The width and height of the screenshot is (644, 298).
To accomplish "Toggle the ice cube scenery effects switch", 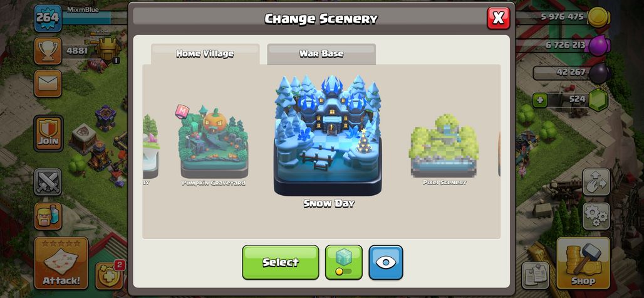I will pyautogui.click(x=344, y=262).
